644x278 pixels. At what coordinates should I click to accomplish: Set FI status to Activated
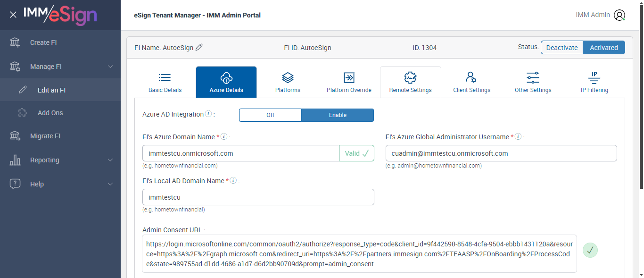(x=604, y=48)
